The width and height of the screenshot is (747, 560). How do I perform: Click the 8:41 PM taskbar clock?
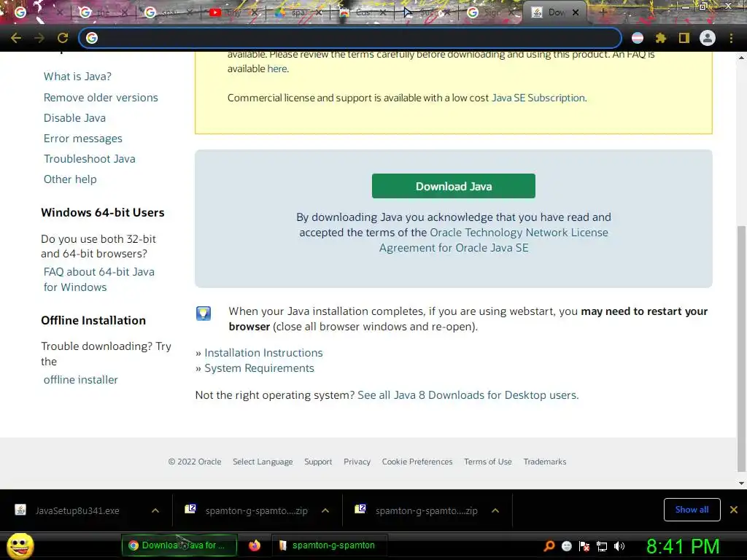click(x=683, y=546)
